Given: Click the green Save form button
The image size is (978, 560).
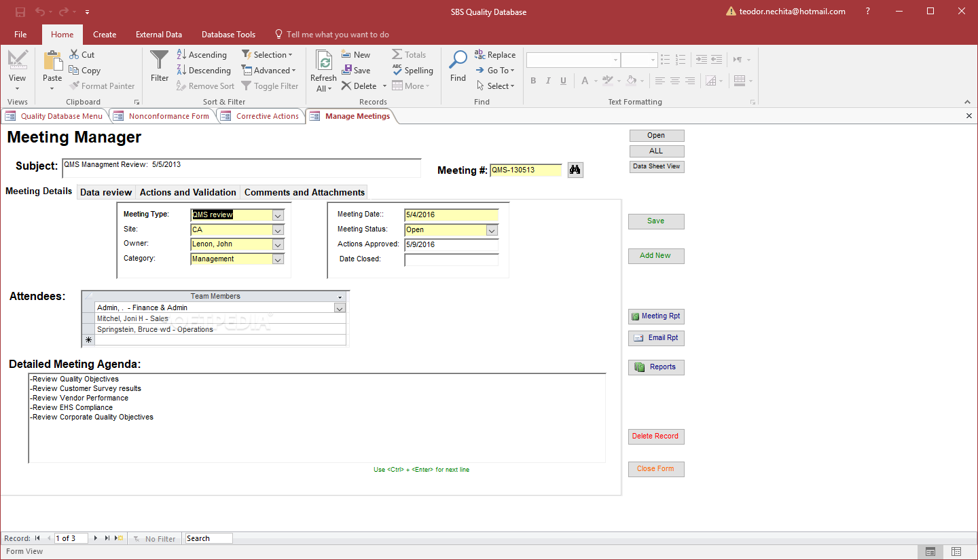Looking at the screenshot, I should [x=656, y=221].
